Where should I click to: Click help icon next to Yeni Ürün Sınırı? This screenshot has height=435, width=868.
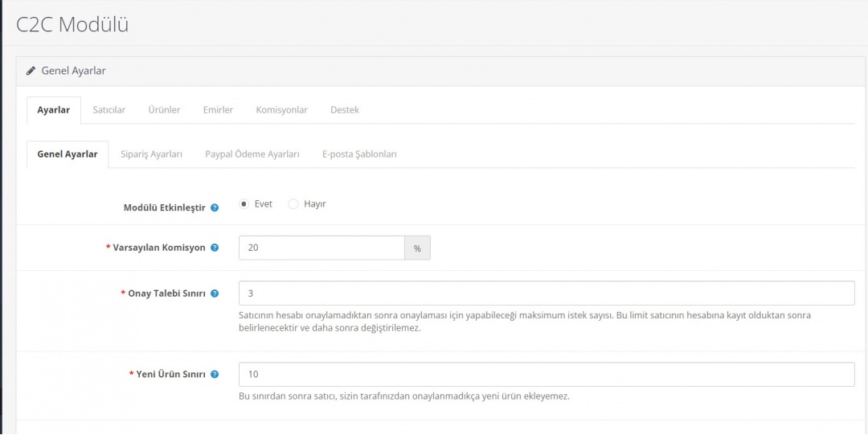tap(215, 375)
